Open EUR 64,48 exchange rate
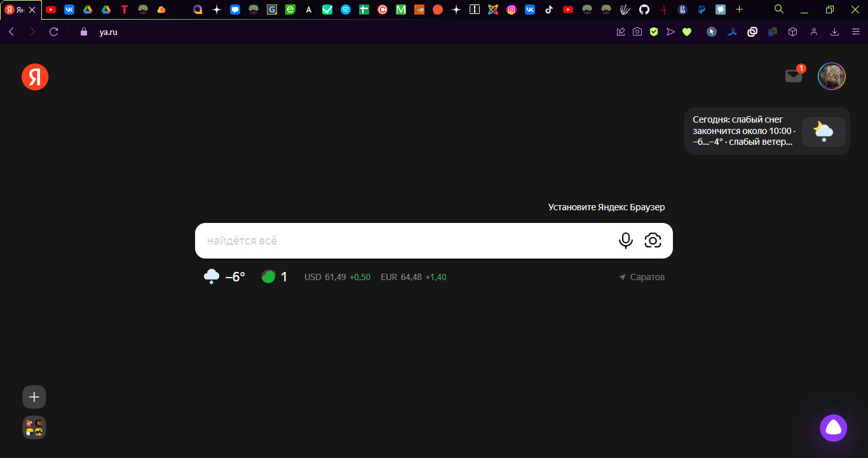Image resolution: width=868 pixels, height=458 pixels. click(x=414, y=277)
